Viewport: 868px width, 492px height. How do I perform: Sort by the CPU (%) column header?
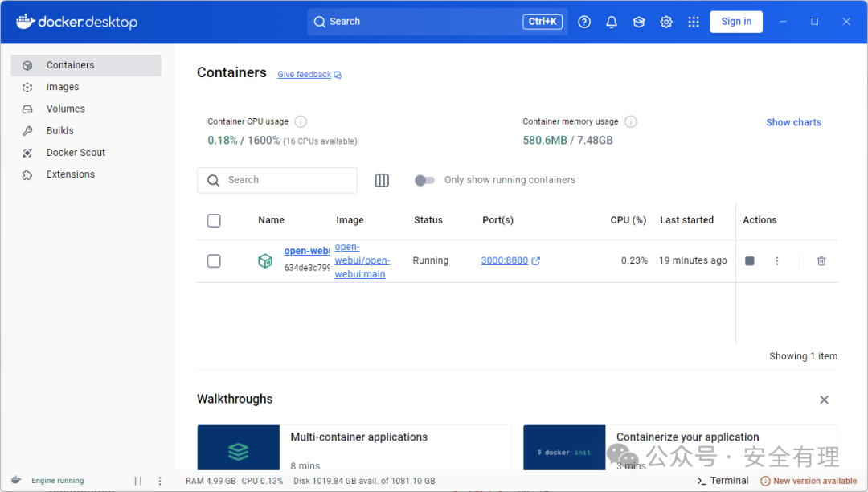coord(628,220)
